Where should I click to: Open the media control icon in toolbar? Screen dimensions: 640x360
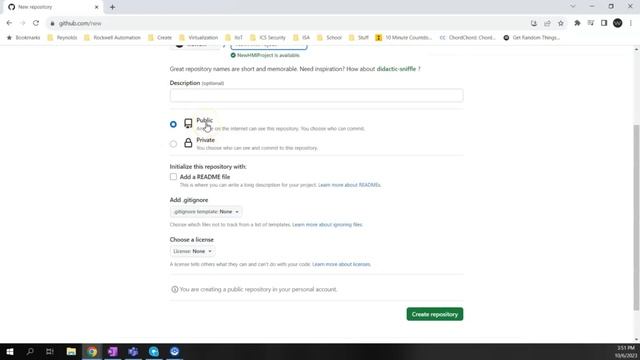click(x=591, y=23)
